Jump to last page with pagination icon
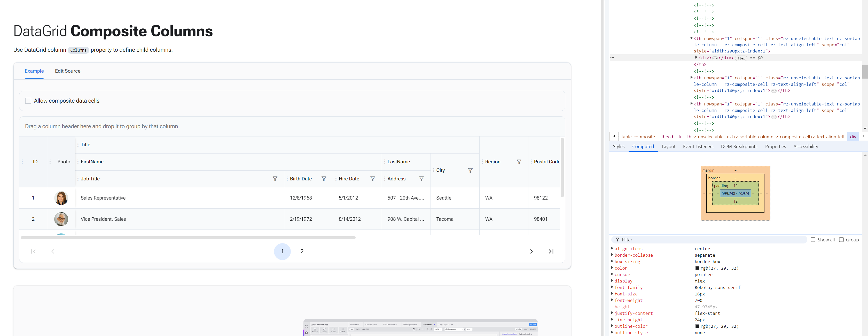Viewport: 868px width, 336px height. pyautogui.click(x=551, y=251)
